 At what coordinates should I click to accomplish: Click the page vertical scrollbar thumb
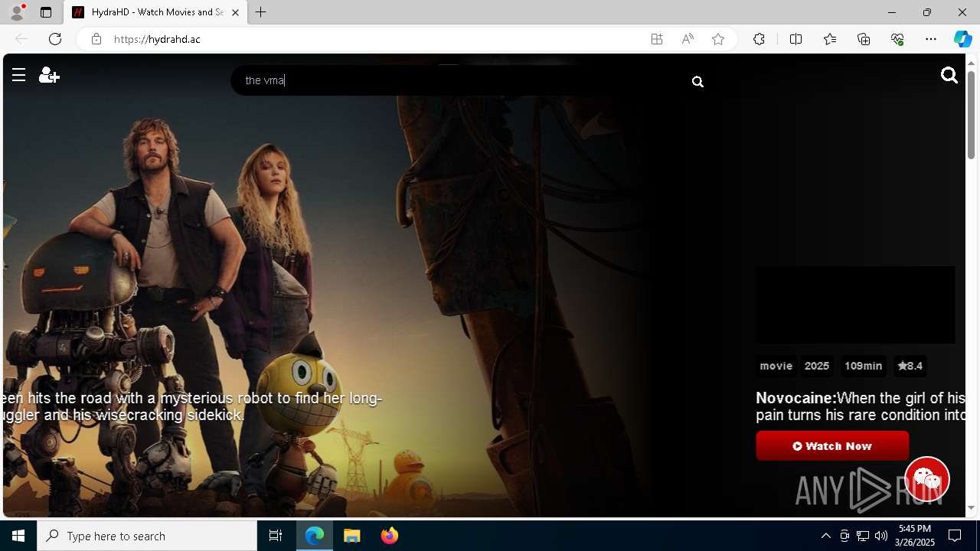972,115
